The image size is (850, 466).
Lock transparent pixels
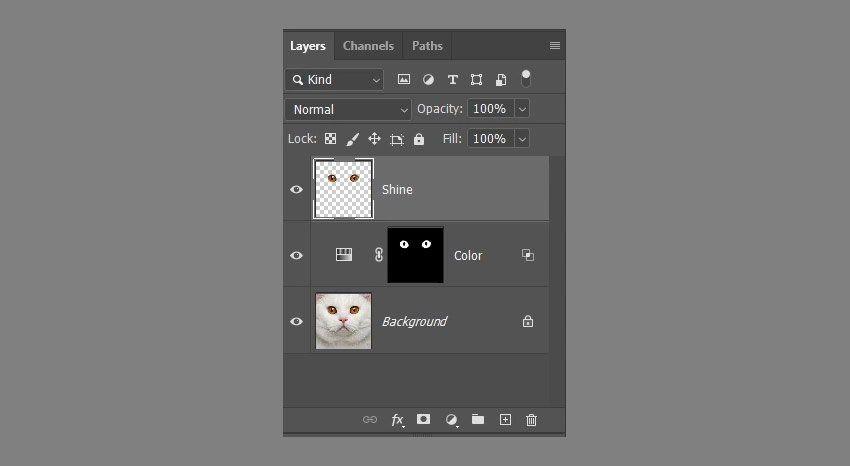tap(330, 139)
